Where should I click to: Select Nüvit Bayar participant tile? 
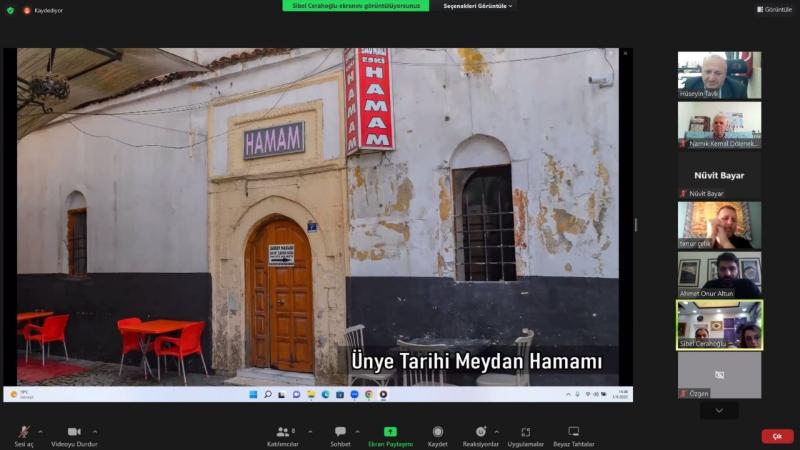[x=719, y=175]
